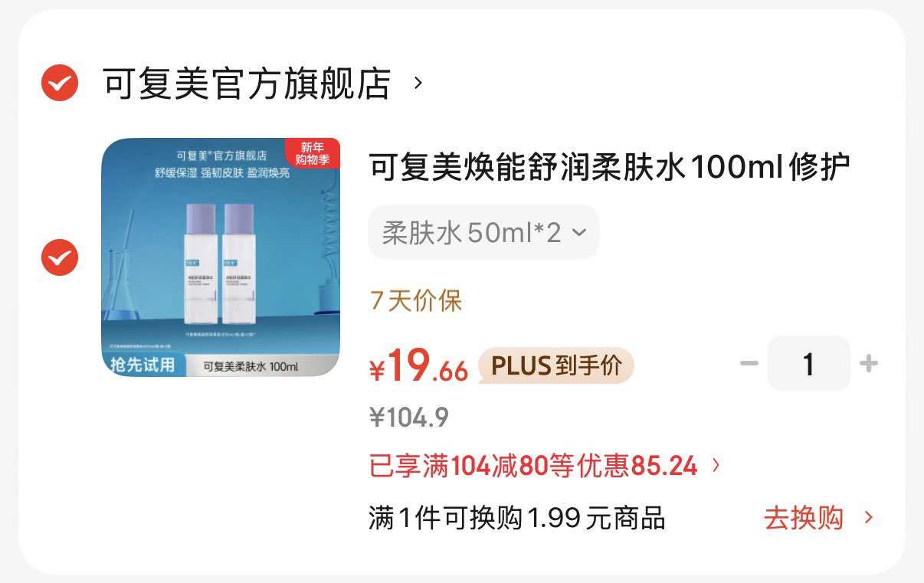The image size is (924, 583).
Task: Tap the 新年购物季 red badge on the image
Action: [312, 153]
